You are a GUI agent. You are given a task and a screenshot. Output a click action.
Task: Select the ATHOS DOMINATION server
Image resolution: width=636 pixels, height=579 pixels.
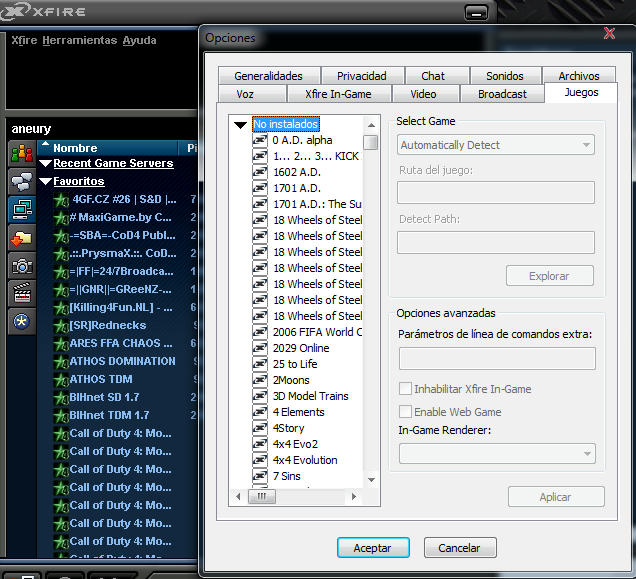[x=122, y=361]
